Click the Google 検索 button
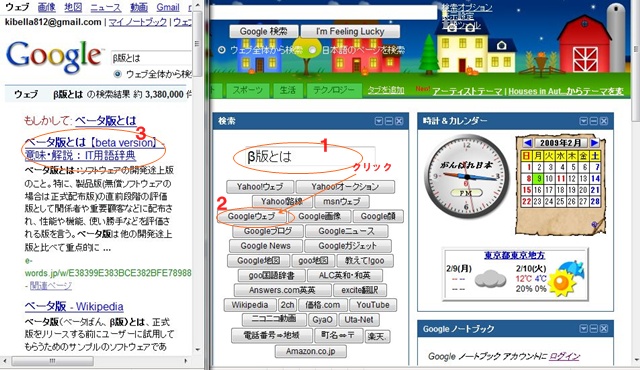Viewport: 640px width, 370px height. (x=263, y=31)
